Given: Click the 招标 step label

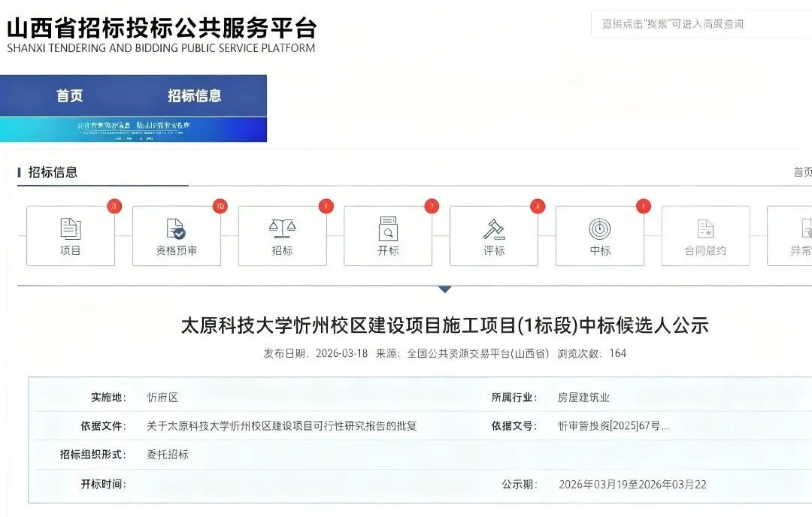Looking at the screenshot, I should 282,250.
